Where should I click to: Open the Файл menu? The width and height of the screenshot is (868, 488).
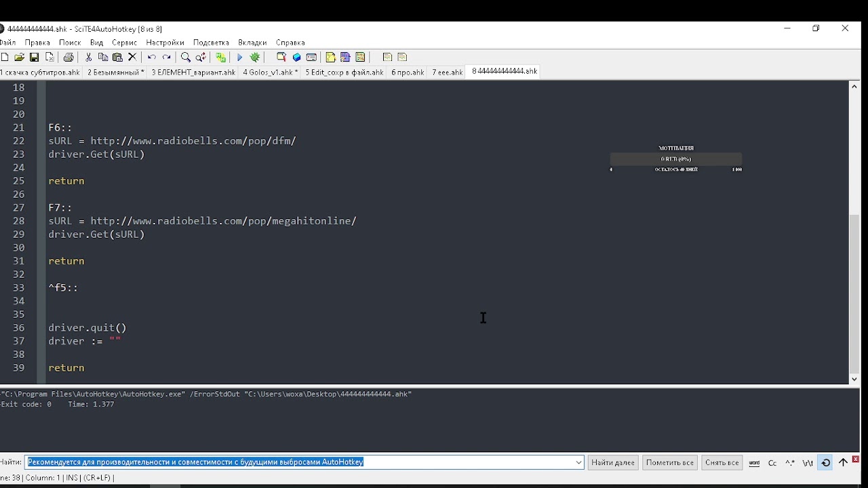pos(8,43)
